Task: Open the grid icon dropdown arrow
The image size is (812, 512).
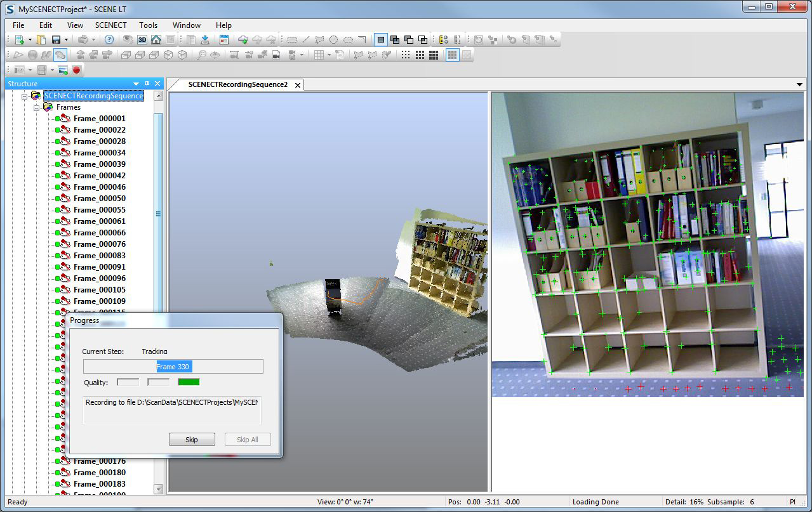Action: click(x=329, y=55)
